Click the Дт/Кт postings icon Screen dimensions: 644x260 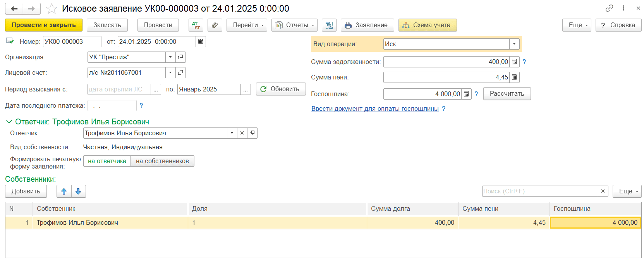coord(196,25)
